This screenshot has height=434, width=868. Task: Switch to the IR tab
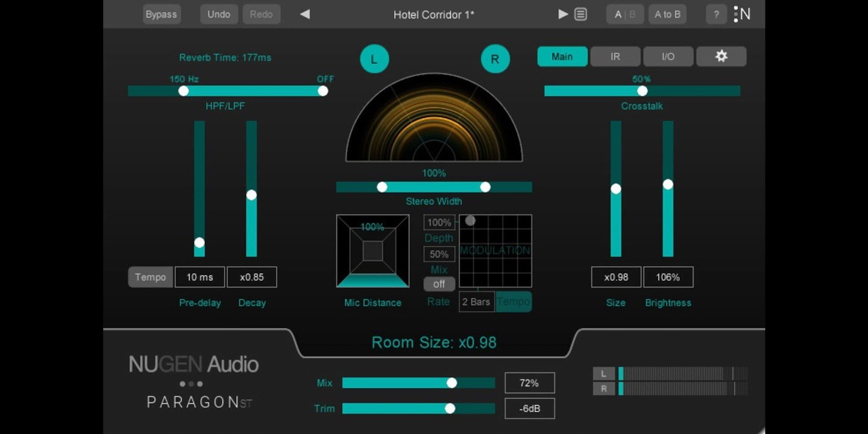pyautogui.click(x=615, y=57)
